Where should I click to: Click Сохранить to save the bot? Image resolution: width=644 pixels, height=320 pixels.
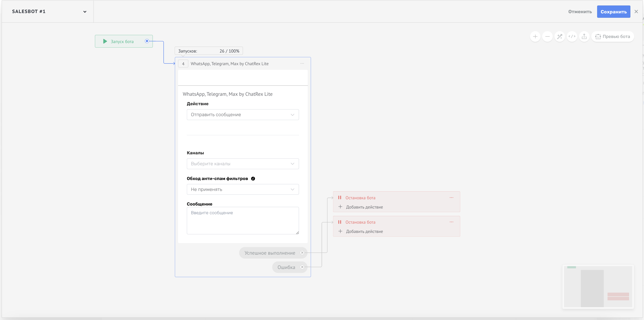coord(614,12)
